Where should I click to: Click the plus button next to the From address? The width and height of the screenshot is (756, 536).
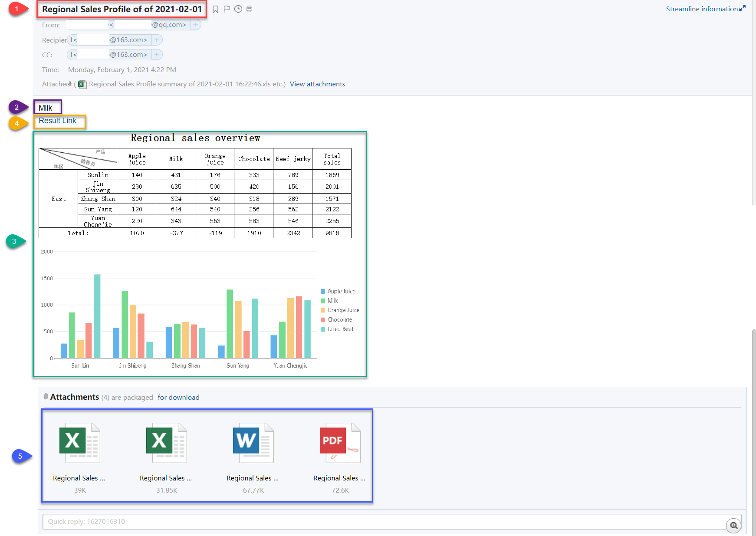[x=196, y=25]
